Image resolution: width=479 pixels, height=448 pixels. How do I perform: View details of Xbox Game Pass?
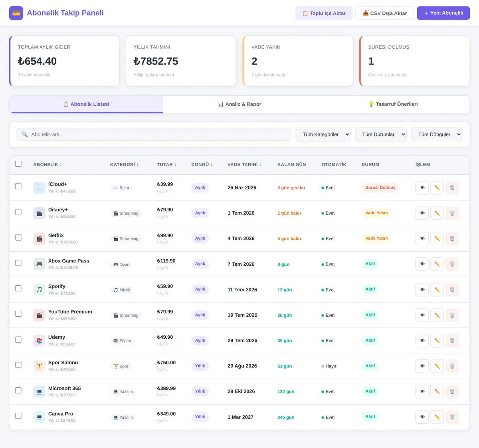click(x=422, y=264)
